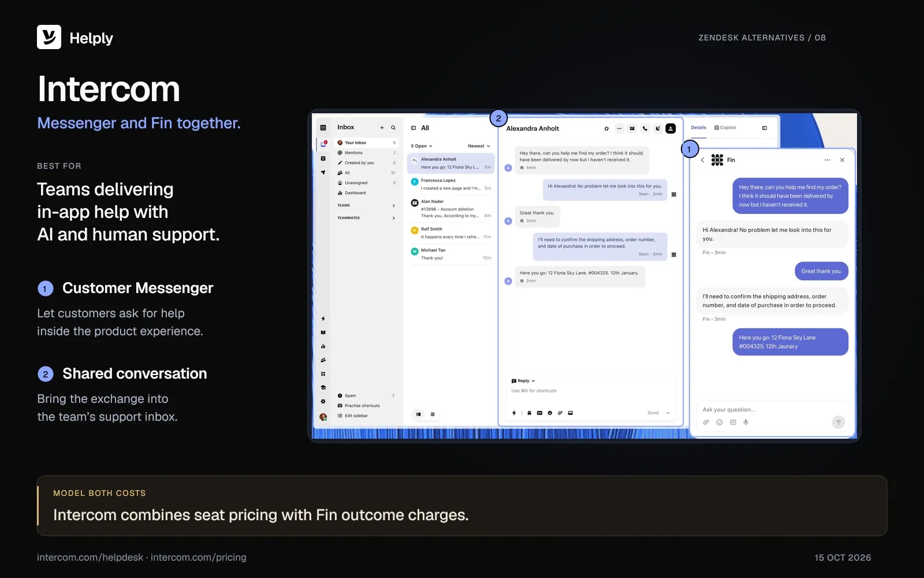Toggle the details side panel icon
924x578 pixels.
click(765, 128)
